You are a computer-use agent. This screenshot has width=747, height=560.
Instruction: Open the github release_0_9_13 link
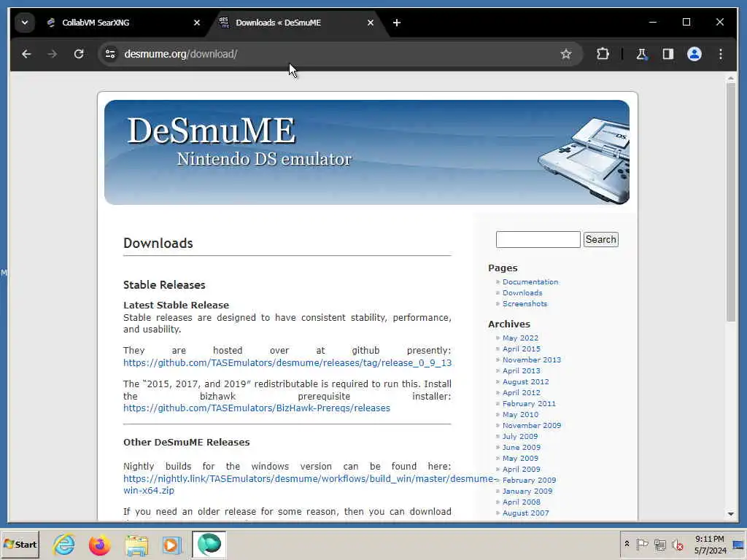click(287, 363)
